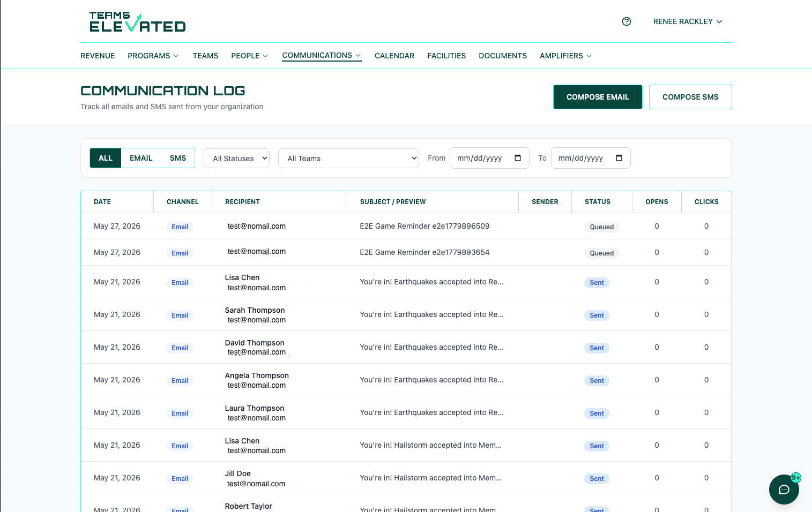Open E2E Game Reminder e2e1779896509 row
Viewport: 812px width, 512px height.
(x=406, y=226)
